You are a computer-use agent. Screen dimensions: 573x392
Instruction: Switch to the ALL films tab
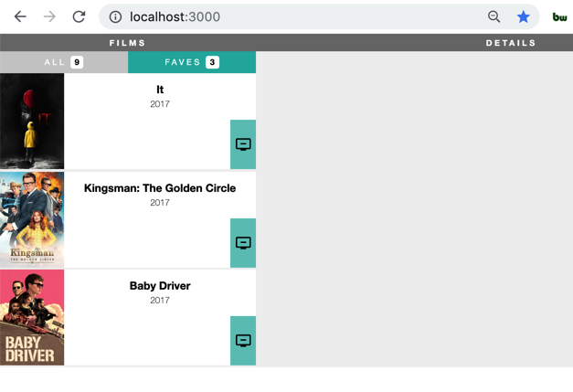(x=64, y=62)
